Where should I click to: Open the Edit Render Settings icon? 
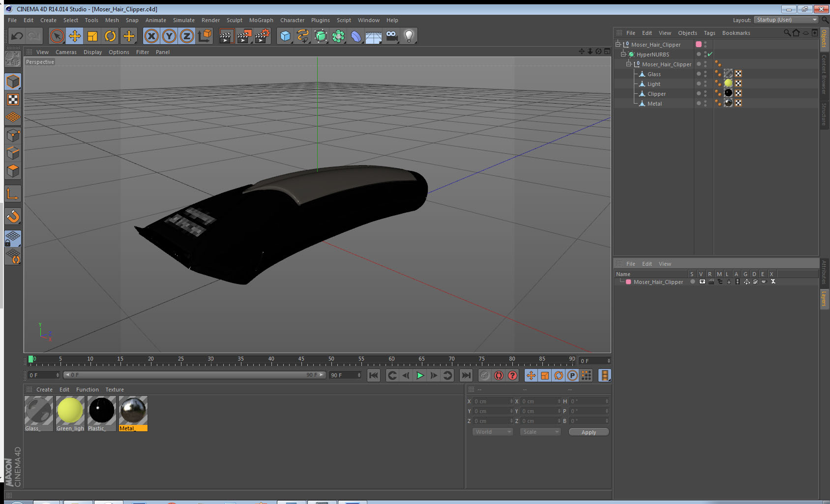click(263, 36)
